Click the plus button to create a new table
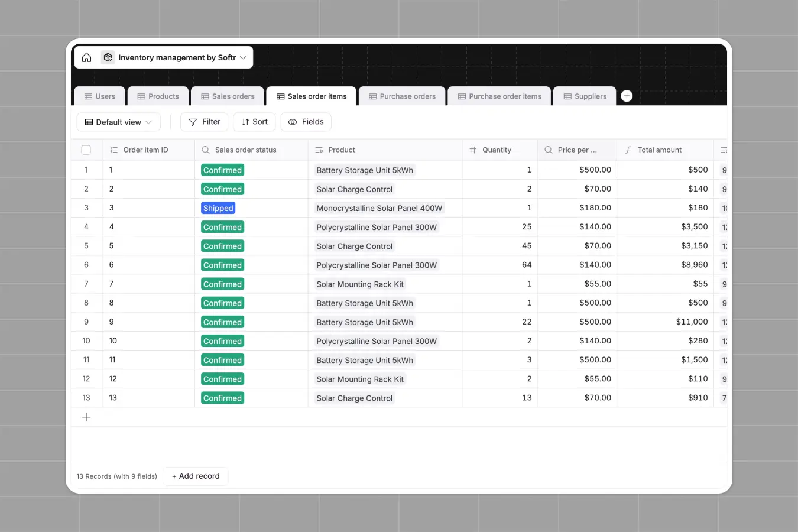798x532 pixels. pos(627,96)
